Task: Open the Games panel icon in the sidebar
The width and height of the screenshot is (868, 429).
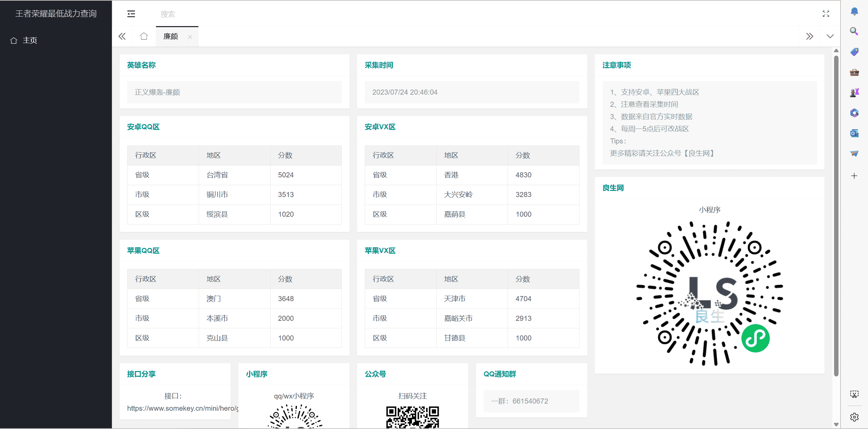Action: pos(854,92)
